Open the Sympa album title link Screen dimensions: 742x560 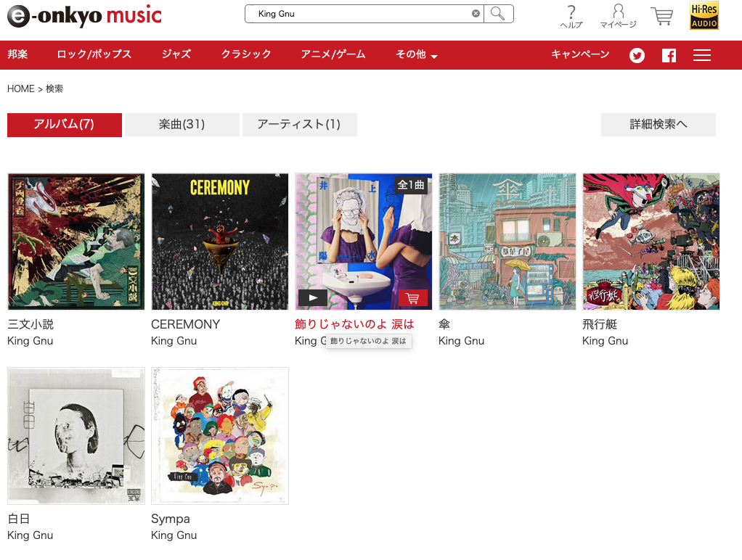[x=171, y=519]
